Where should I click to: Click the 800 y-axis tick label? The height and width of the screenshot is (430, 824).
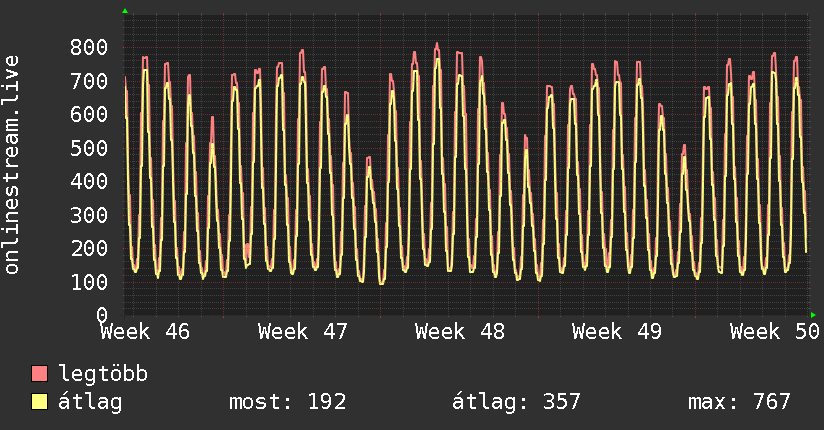[89, 47]
